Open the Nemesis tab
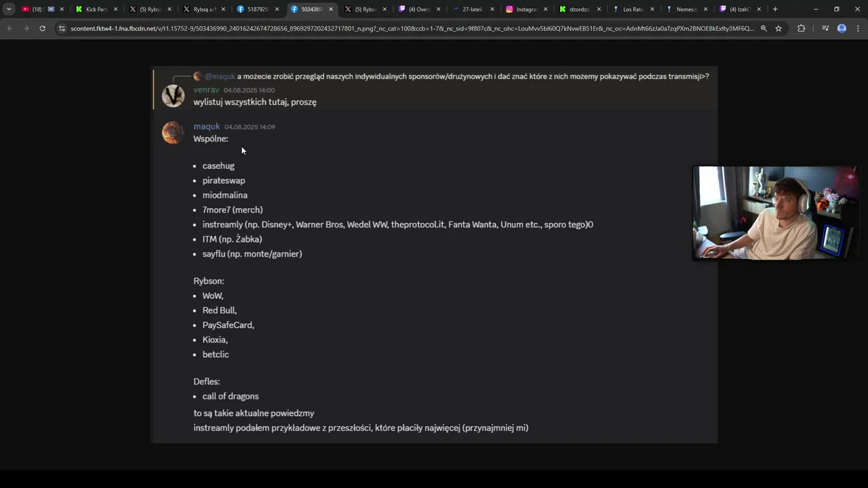 pyautogui.click(x=687, y=9)
